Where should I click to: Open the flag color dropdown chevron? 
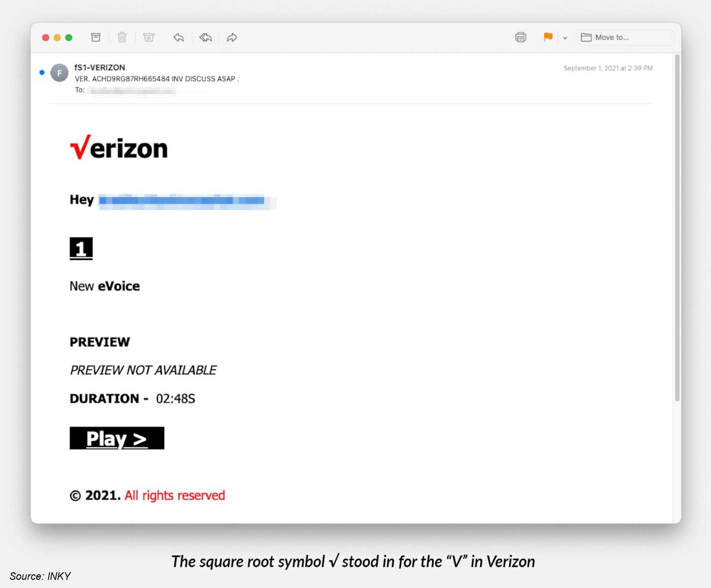(565, 38)
